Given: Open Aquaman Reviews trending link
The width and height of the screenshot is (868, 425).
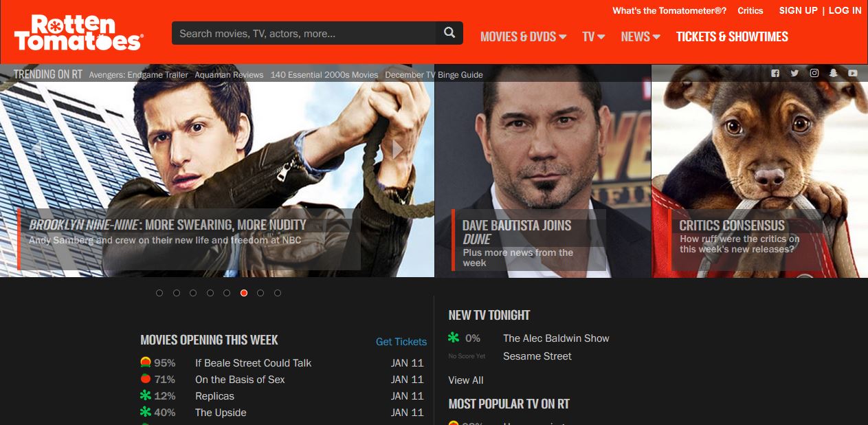Looking at the screenshot, I should (229, 74).
